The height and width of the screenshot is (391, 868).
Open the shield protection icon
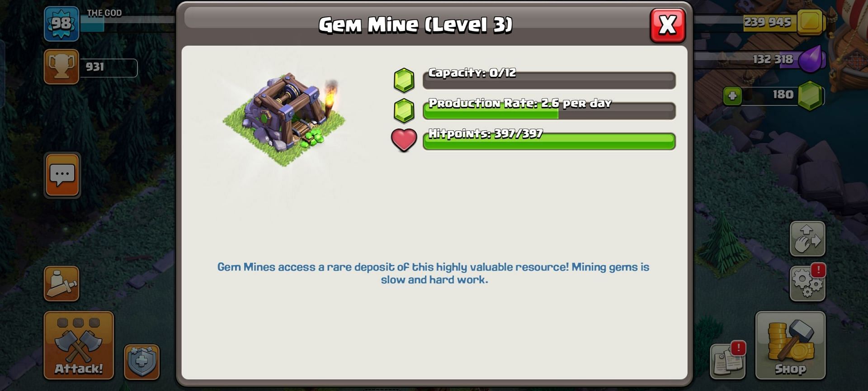coord(142,362)
